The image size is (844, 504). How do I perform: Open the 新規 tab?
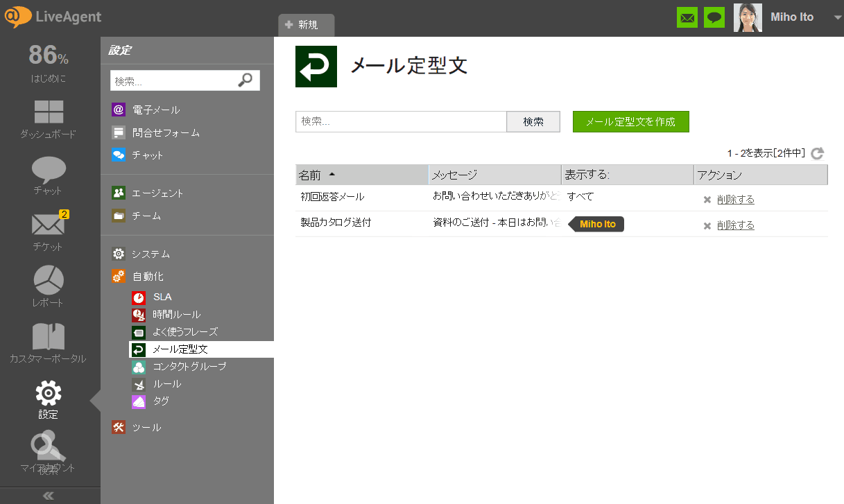pyautogui.click(x=306, y=25)
